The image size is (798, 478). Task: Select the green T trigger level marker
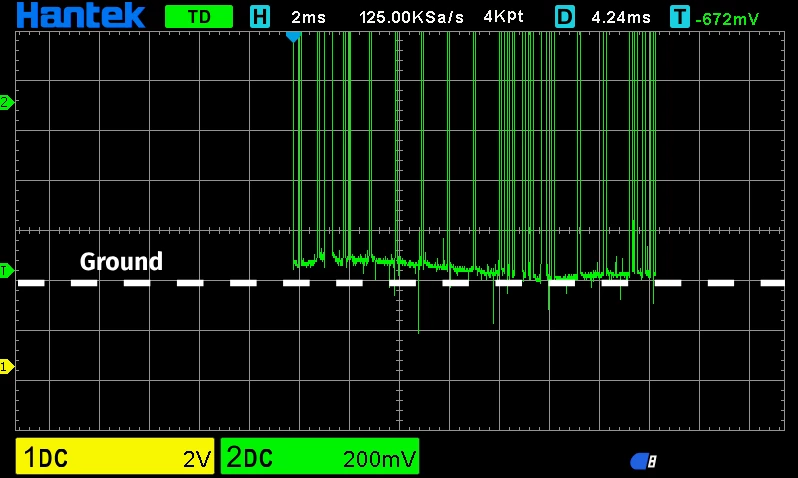[x=7, y=270]
